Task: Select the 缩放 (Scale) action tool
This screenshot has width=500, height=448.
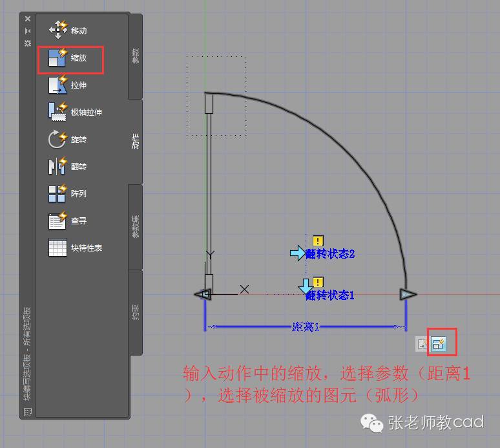Action: tap(68, 58)
